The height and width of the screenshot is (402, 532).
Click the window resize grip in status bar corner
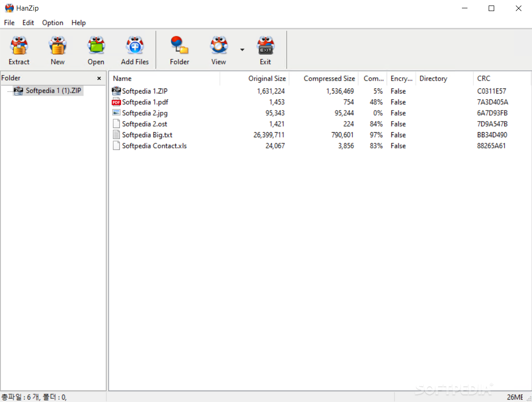(x=529, y=399)
